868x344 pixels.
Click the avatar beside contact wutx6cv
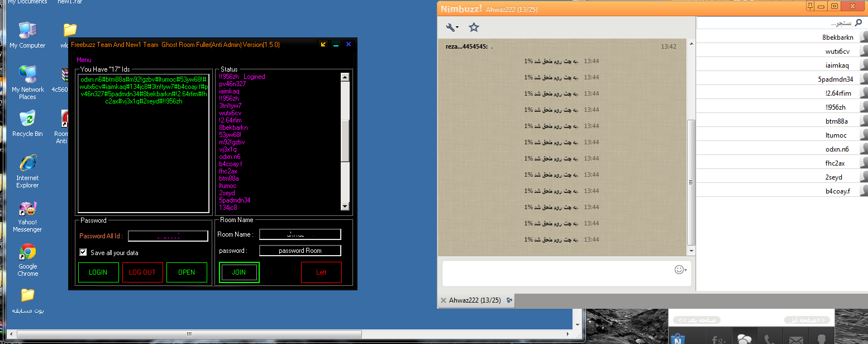[x=864, y=51]
